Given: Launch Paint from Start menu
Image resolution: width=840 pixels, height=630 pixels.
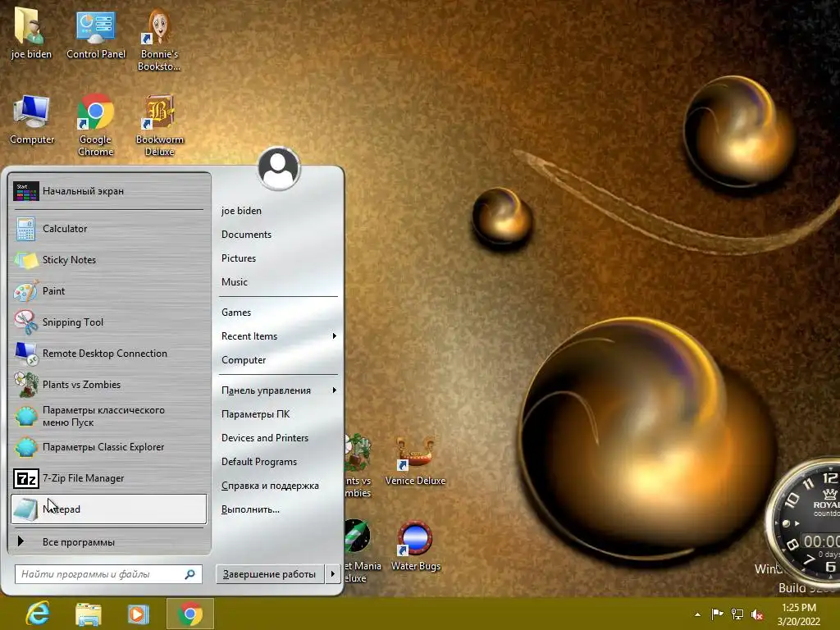Looking at the screenshot, I should (x=108, y=291).
